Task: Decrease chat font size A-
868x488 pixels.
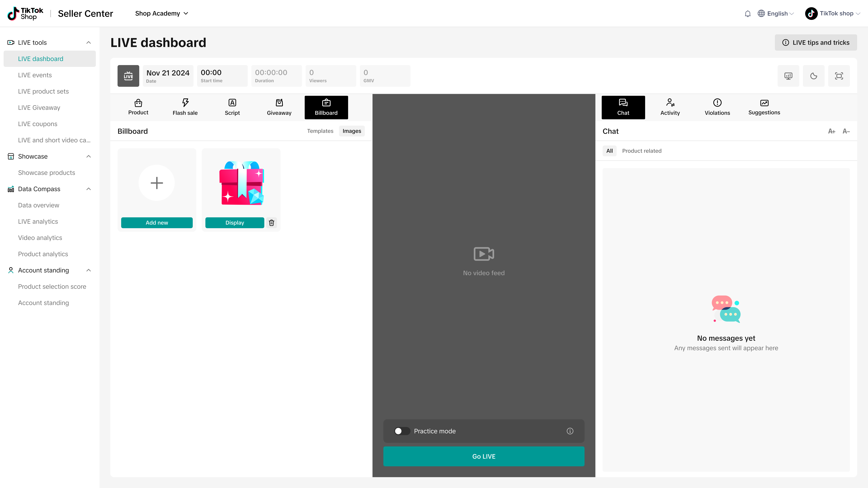Action: coord(846,131)
